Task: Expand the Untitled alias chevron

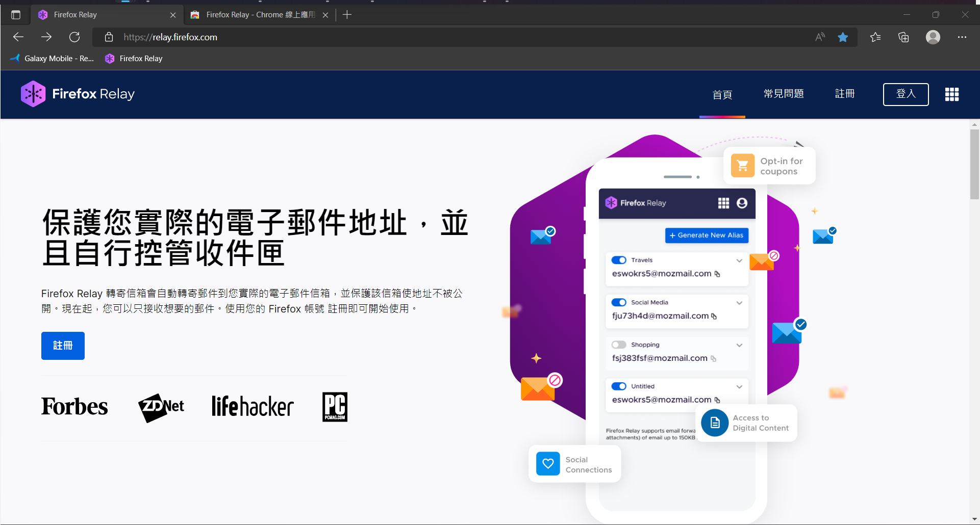Action: 739,387
